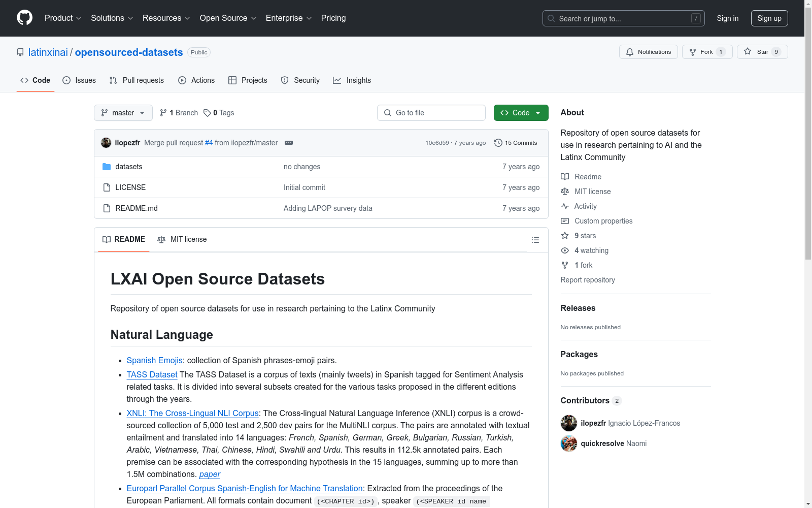Screen dimensions: 812x508
Task: Open the latinxinai owner link
Action: (x=48, y=52)
